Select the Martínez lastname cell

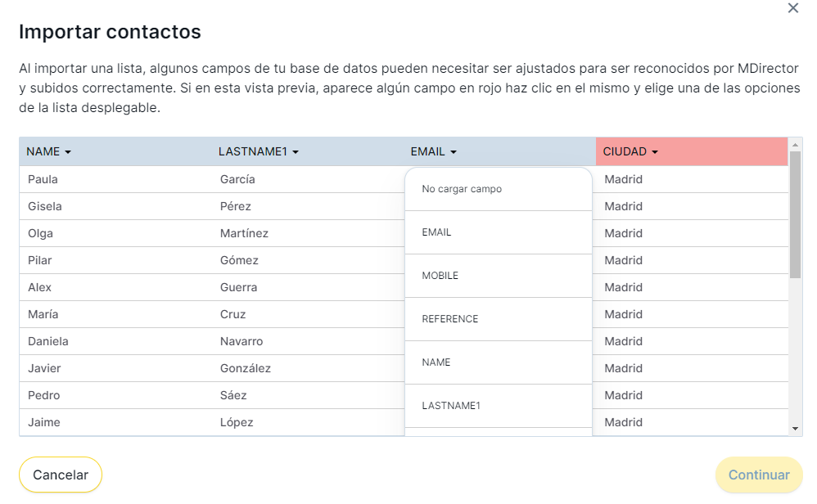pyautogui.click(x=244, y=233)
